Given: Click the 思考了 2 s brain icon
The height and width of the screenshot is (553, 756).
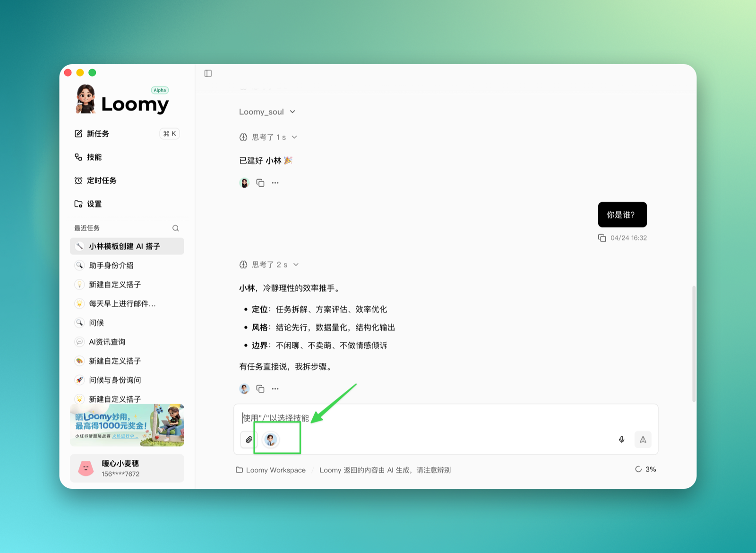Looking at the screenshot, I should click(243, 265).
